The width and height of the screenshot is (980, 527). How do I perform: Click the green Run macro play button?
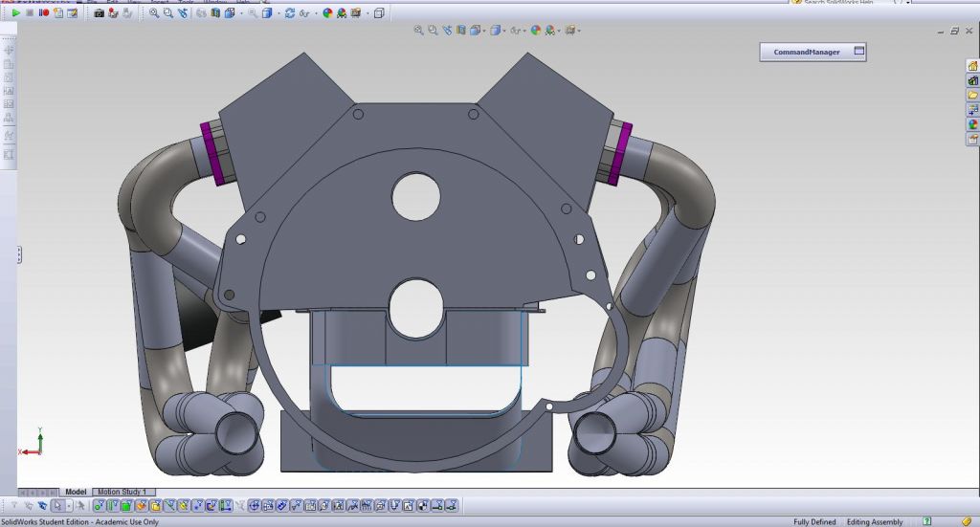pos(16,13)
